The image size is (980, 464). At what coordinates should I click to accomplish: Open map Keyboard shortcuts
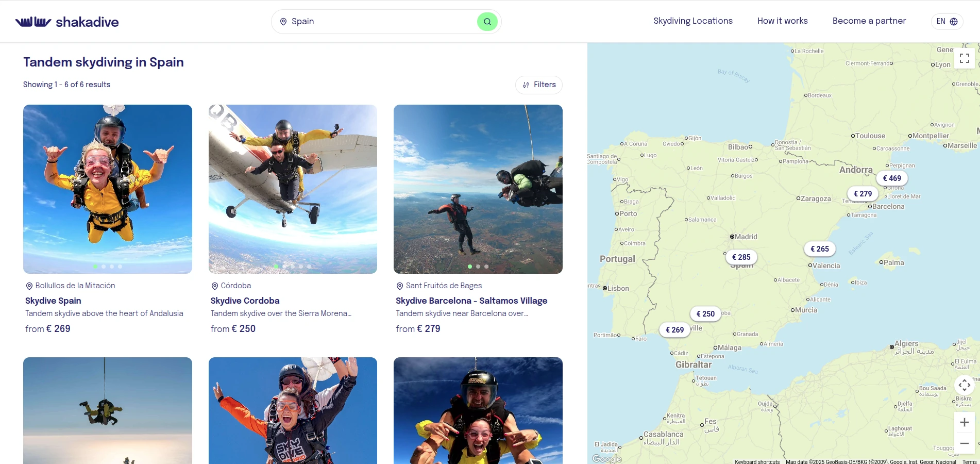click(x=757, y=461)
